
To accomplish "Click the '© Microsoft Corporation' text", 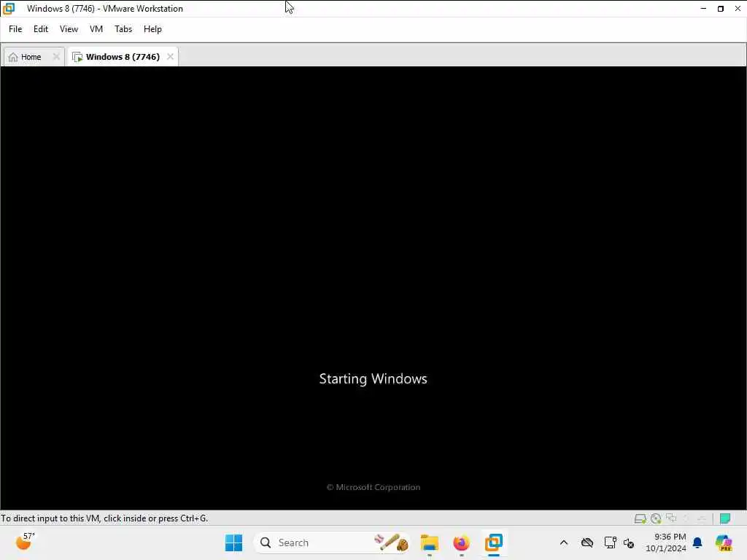I will click(x=373, y=487).
